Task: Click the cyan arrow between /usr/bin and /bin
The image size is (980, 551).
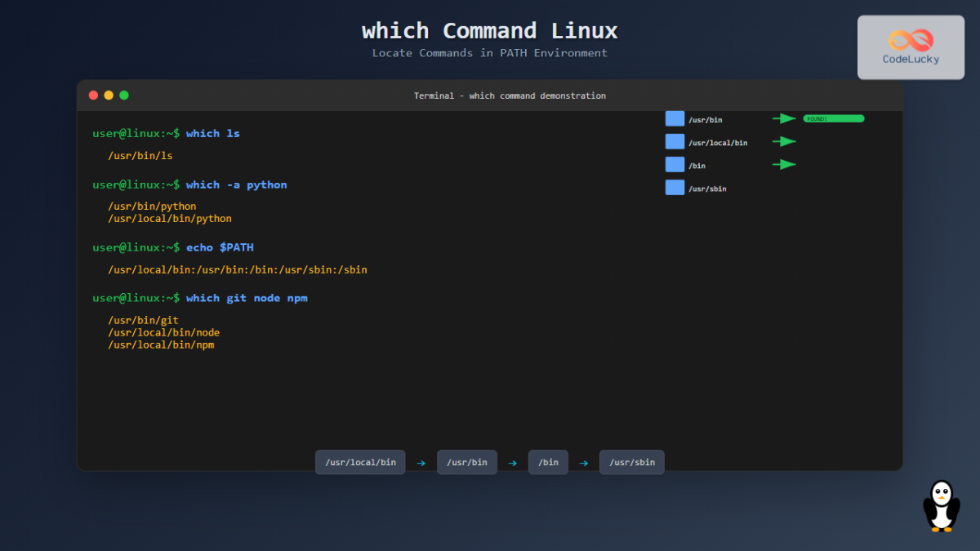Action: click(x=513, y=462)
